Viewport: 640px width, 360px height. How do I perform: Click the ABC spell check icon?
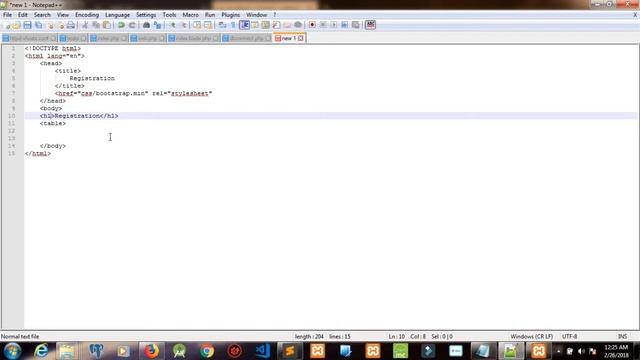pos(370,25)
